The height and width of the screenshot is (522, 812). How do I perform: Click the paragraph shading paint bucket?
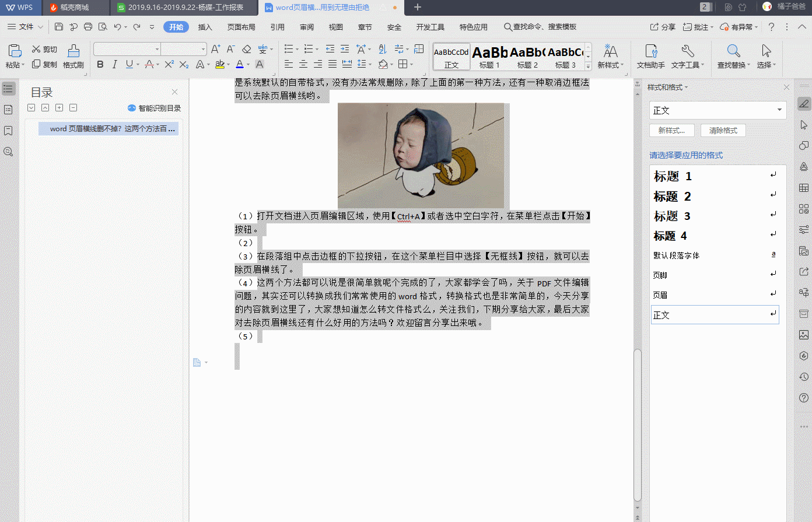point(383,64)
